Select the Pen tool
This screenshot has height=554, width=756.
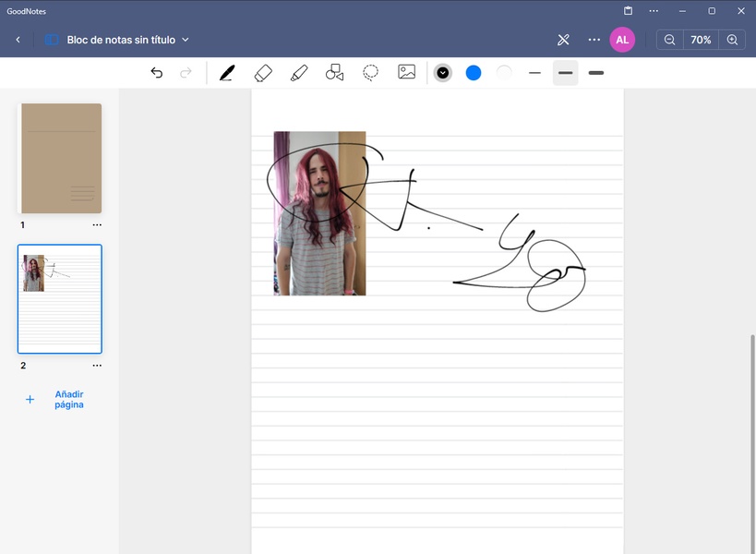pos(226,73)
